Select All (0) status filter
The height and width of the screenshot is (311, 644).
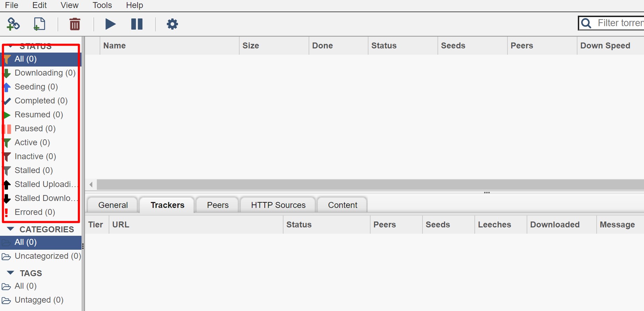41,59
